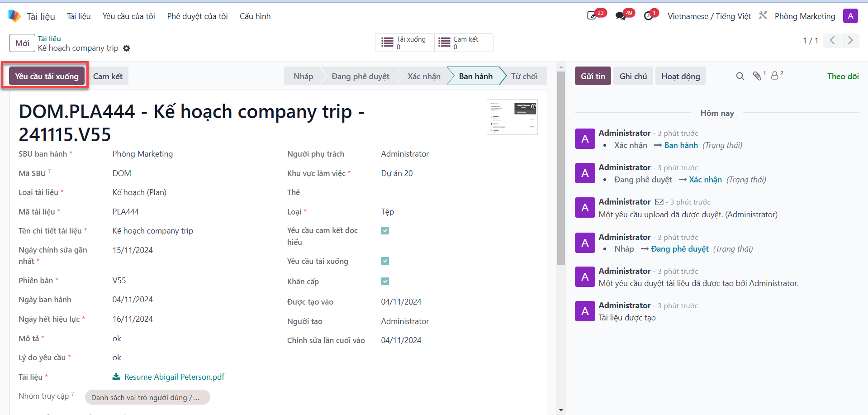Open Tài liệu menu item
Screen dimensions: 868x415
tap(79, 16)
